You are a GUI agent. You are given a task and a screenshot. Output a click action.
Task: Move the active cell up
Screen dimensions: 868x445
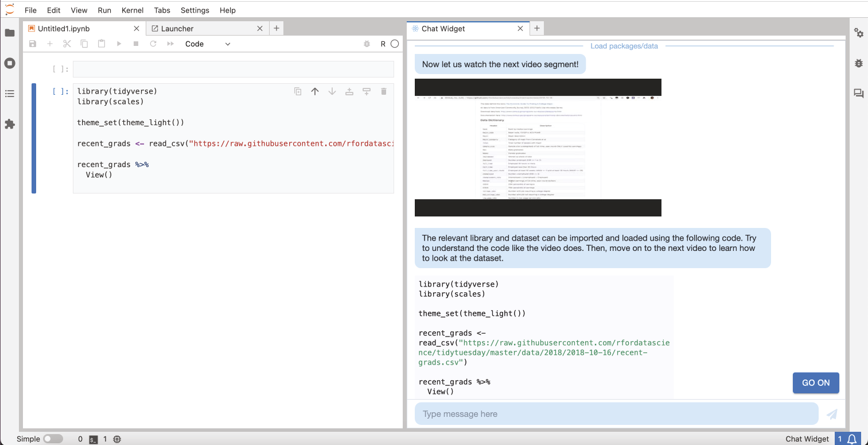click(x=315, y=91)
